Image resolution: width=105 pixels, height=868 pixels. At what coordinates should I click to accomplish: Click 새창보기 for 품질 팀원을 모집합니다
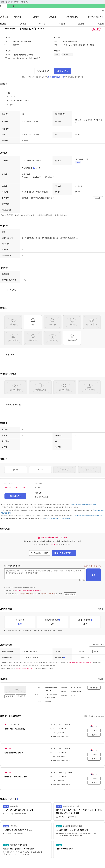(94, 759)
